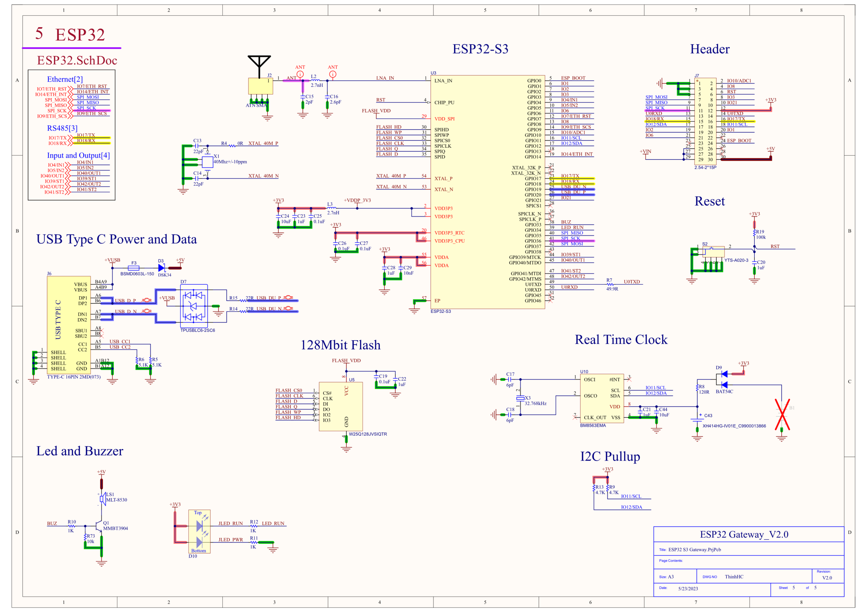Viewport: 868px width, 613px height.
Task: Click the W25Q128JVSIQTR flash chip U5
Action: tap(341, 406)
